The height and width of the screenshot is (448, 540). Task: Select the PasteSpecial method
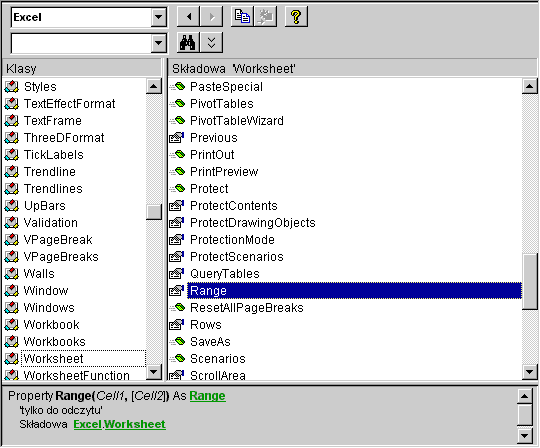point(226,87)
